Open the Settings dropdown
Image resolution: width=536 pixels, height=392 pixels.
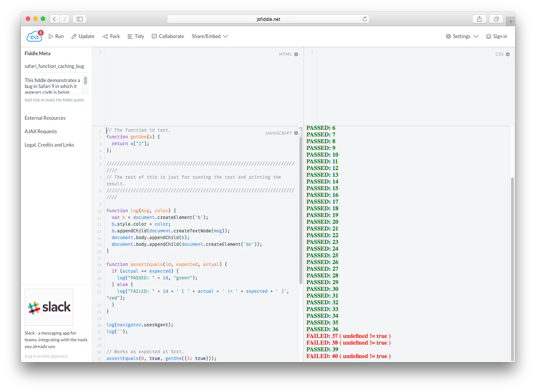pyautogui.click(x=462, y=36)
